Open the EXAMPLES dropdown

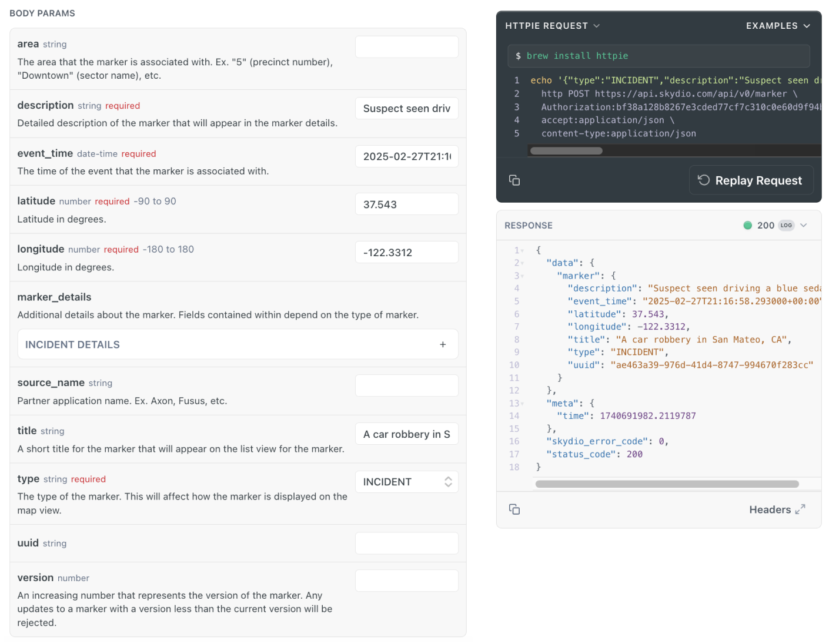pos(778,26)
